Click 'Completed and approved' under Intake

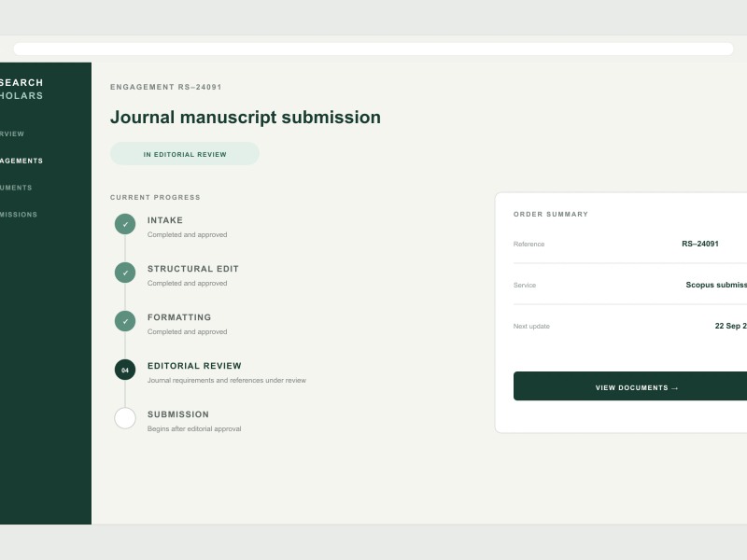point(188,235)
